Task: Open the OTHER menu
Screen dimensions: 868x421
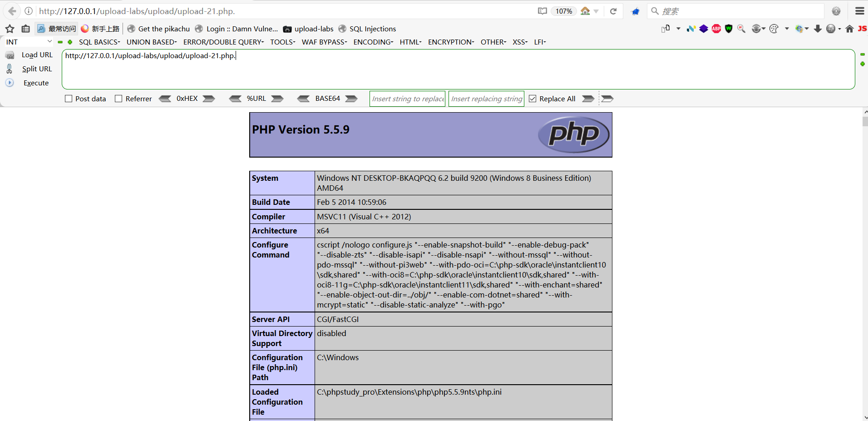Action: tap(493, 42)
